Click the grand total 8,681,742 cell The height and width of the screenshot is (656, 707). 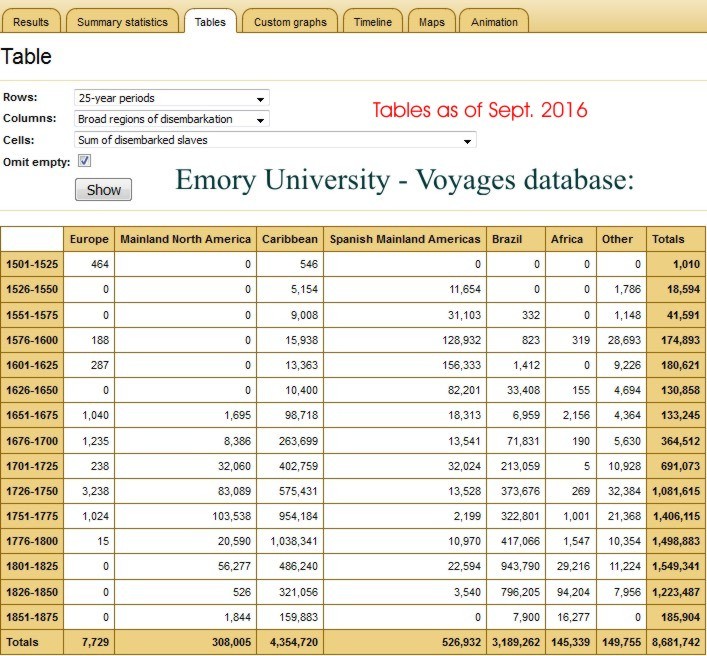pos(675,641)
